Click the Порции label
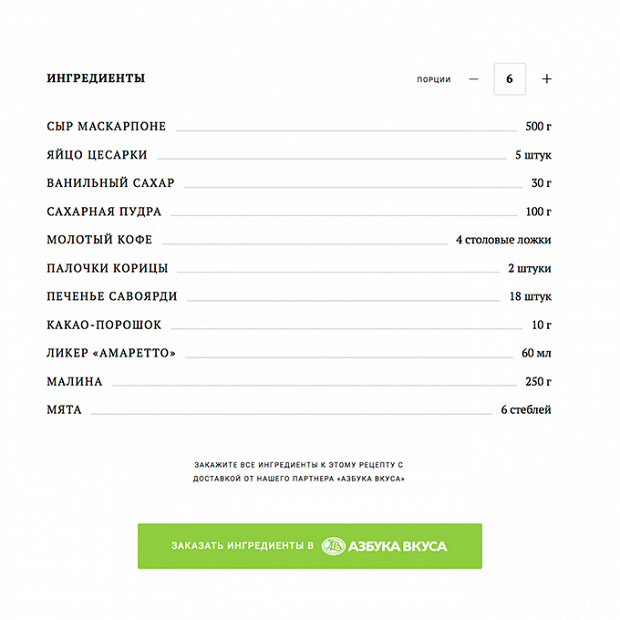 [x=434, y=79]
